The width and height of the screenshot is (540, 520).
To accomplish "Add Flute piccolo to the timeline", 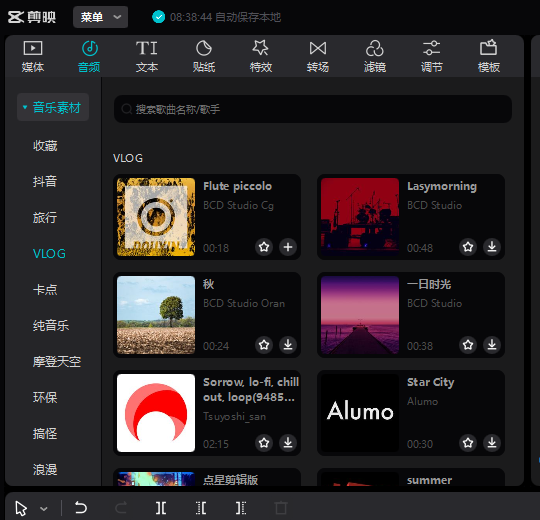I will [288, 247].
